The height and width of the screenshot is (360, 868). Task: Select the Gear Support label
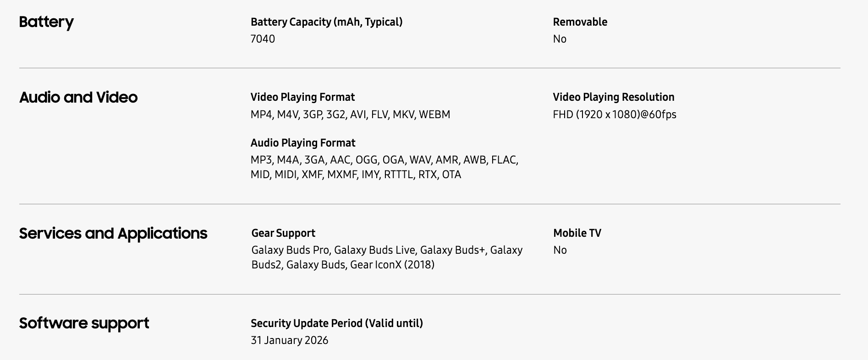(283, 233)
